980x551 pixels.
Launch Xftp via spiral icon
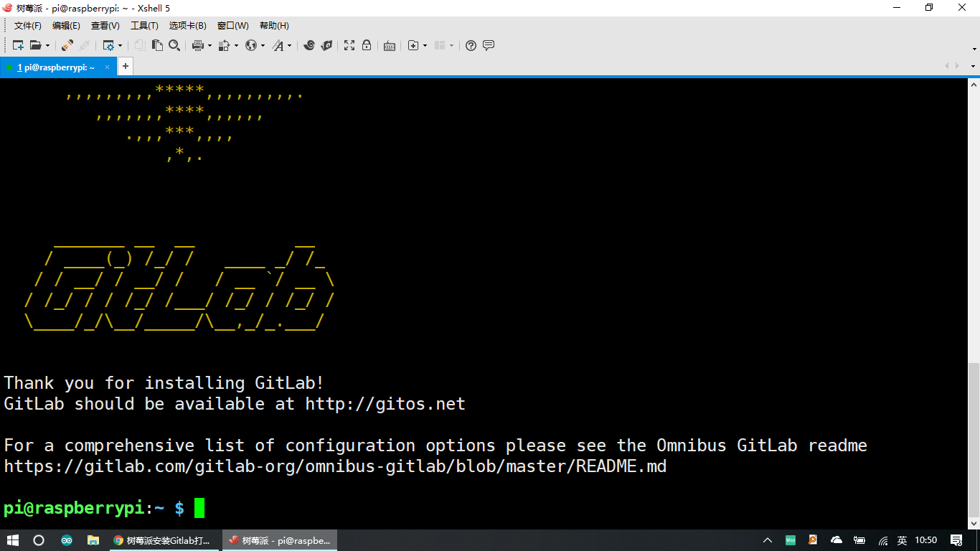point(309,45)
